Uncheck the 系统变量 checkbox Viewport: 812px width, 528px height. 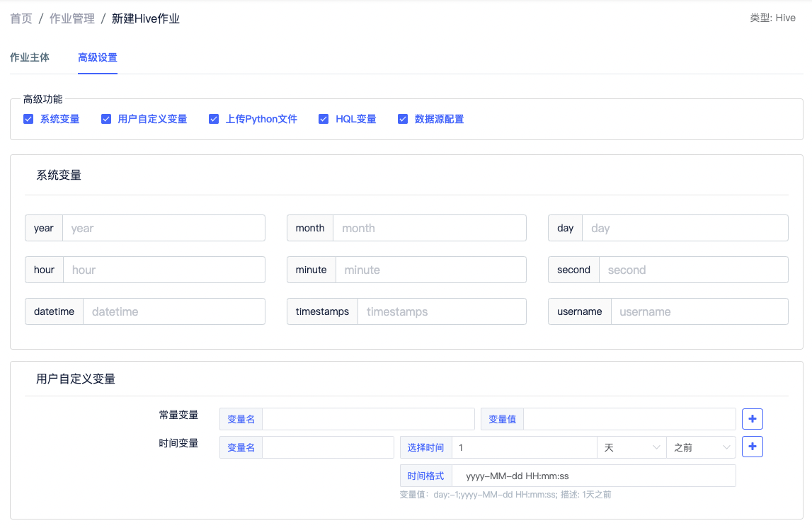28,119
